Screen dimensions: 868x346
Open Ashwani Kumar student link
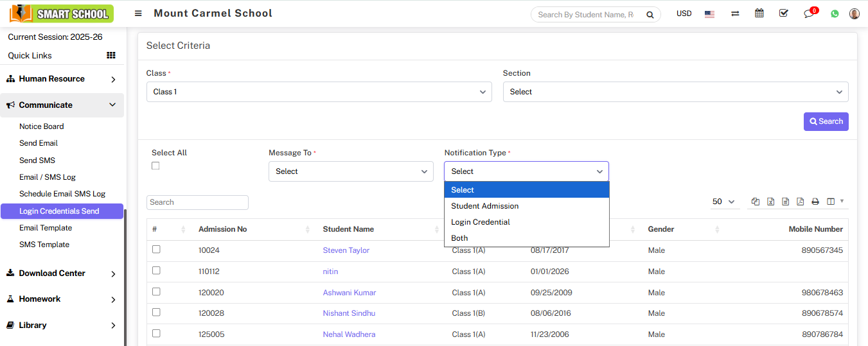click(350, 293)
